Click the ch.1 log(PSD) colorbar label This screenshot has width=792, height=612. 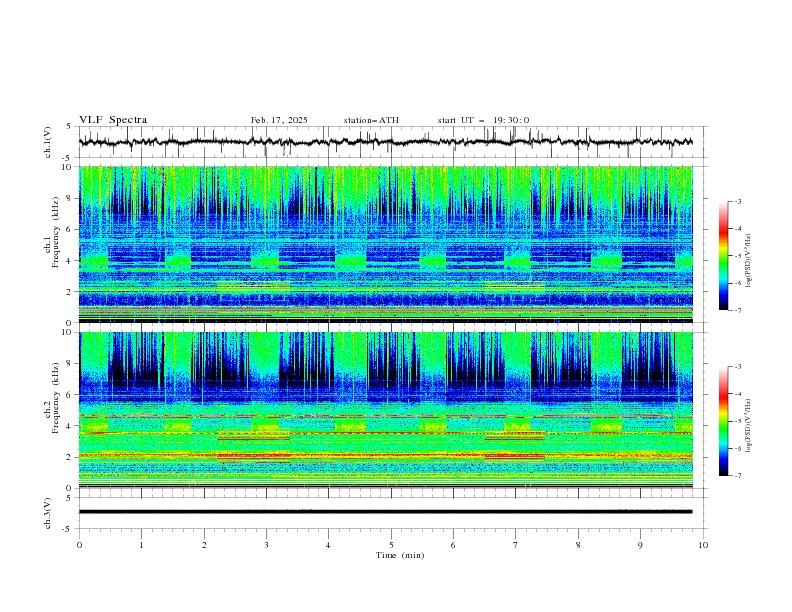click(748, 261)
